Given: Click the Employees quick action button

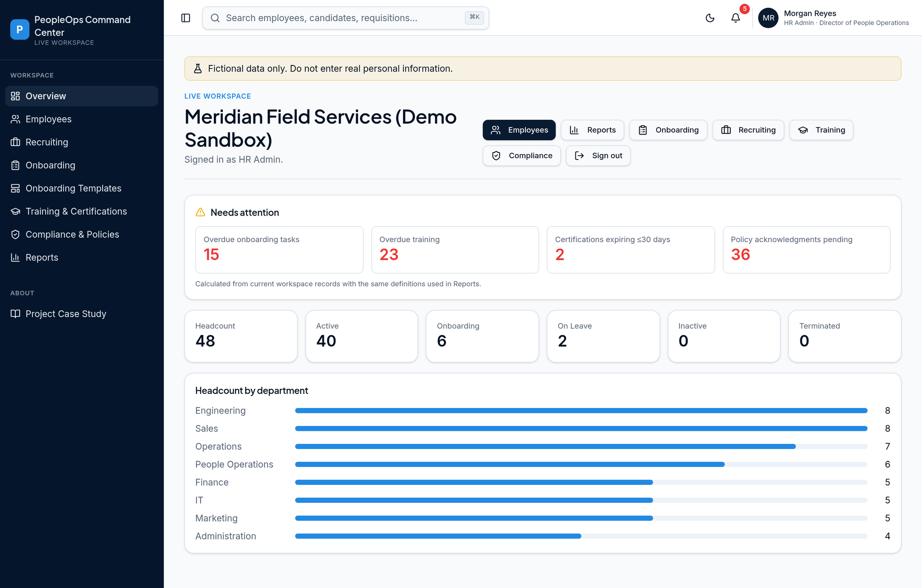Looking at the screenshot, I should pos(519,130).
